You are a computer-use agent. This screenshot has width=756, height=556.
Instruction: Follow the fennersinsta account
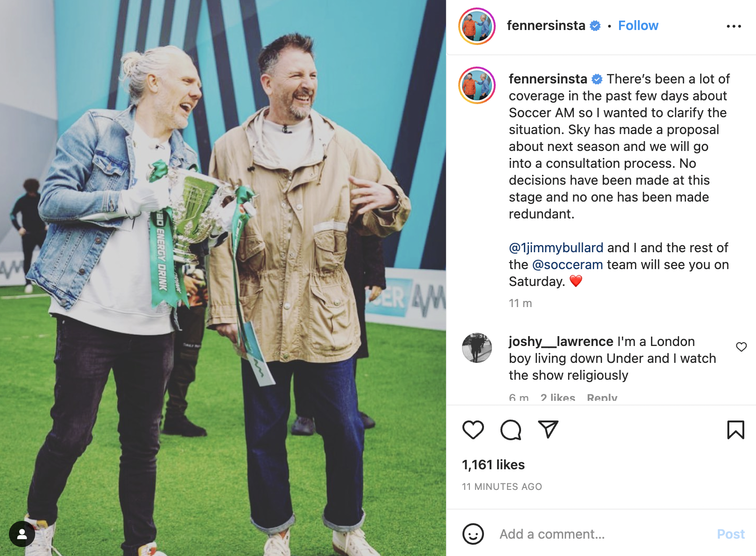pyautogui.click(x=638, y=26)
